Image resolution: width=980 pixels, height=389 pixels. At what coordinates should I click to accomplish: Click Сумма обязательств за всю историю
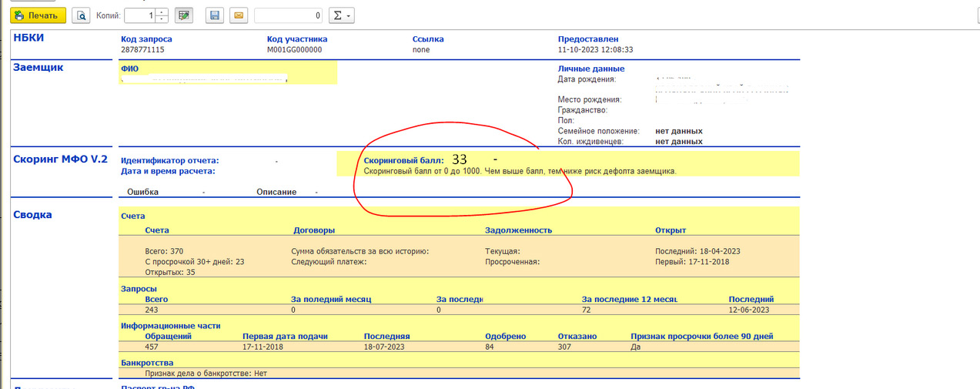point(360,251)
